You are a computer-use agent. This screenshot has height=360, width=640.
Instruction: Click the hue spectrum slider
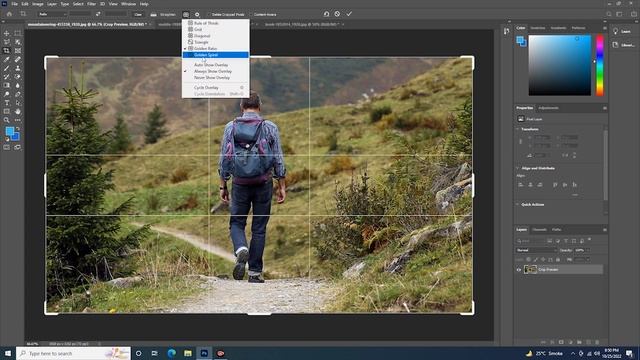(600, 65)
